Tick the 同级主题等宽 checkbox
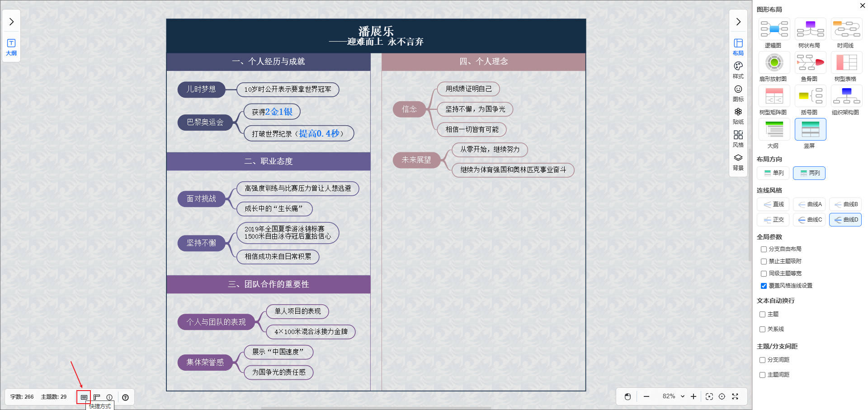The height and width of the screenshot is (410, 868). tap(764, 273)
